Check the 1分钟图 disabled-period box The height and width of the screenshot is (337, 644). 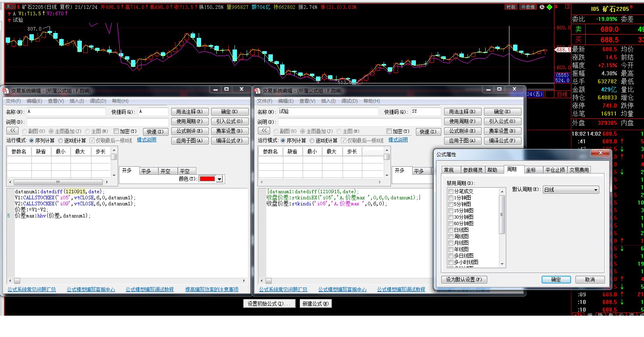pos(451,198)
